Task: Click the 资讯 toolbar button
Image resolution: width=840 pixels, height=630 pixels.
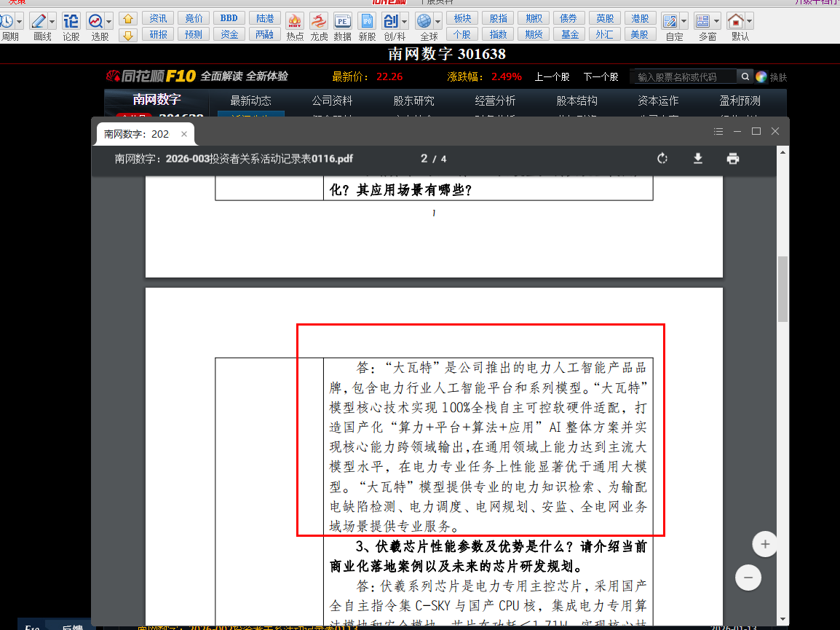Action: pyautogui.click(x=158, y=18)
